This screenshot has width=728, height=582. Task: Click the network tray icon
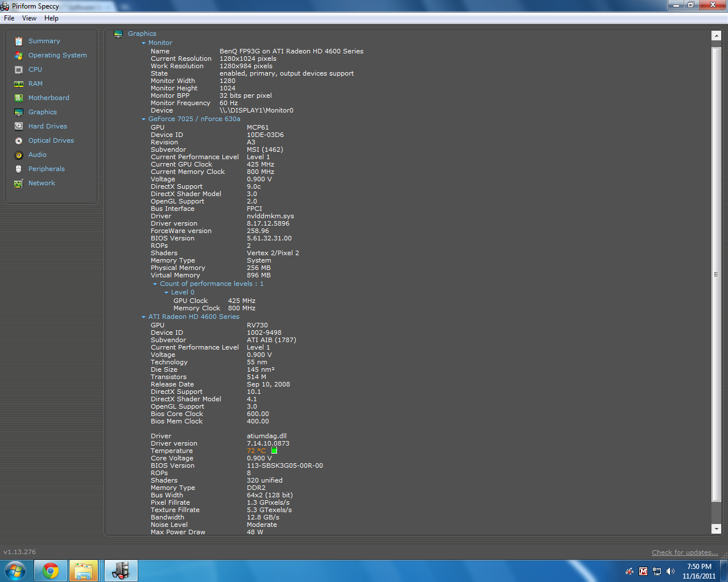(x=657, y=571)
